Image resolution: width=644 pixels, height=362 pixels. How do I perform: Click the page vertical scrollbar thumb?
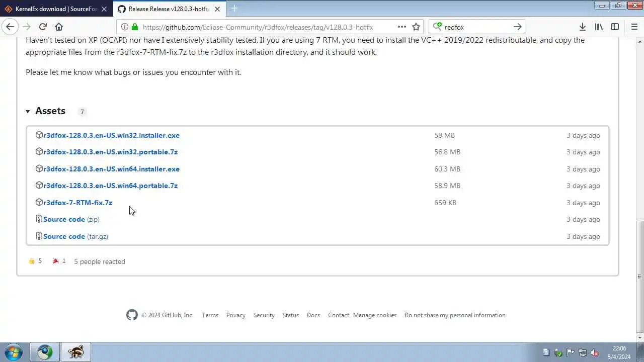coord(639,277)
